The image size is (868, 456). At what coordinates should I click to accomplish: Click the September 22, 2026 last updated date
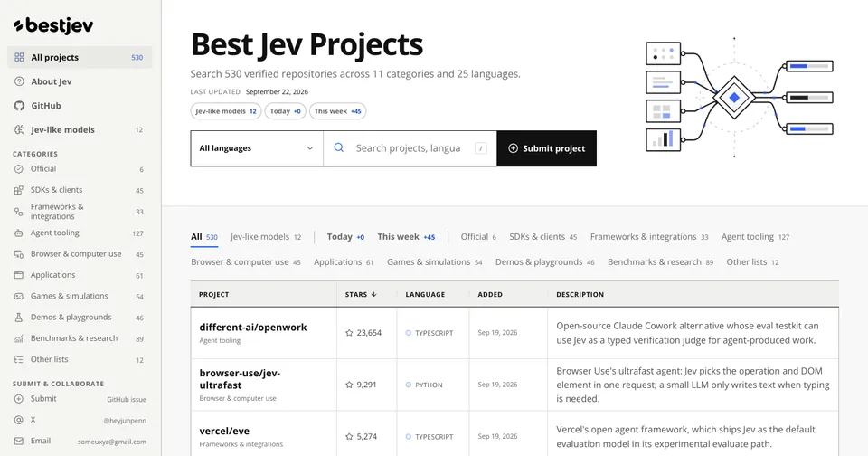coord(277,92)
